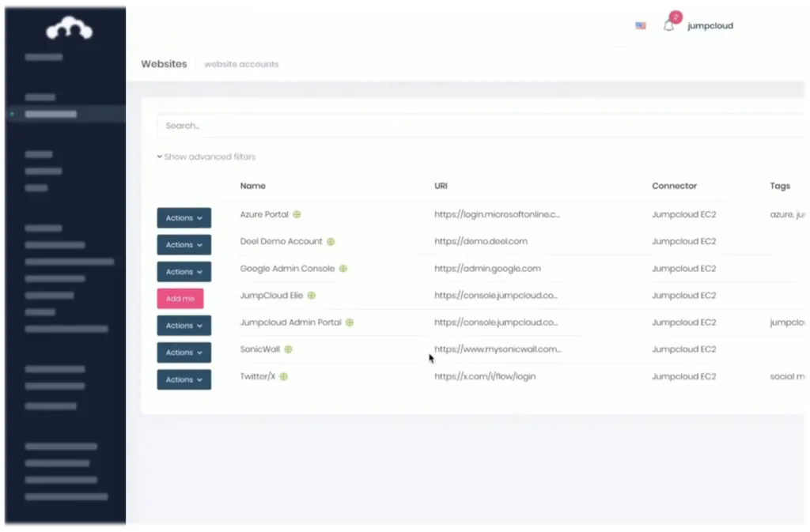Click Add me for JumpCloud Elie

click(x=180, y=298)
